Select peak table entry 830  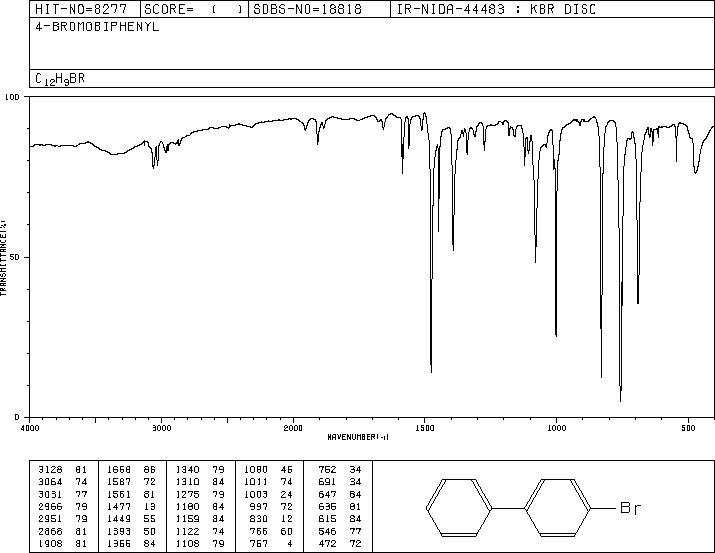point(259,519)
